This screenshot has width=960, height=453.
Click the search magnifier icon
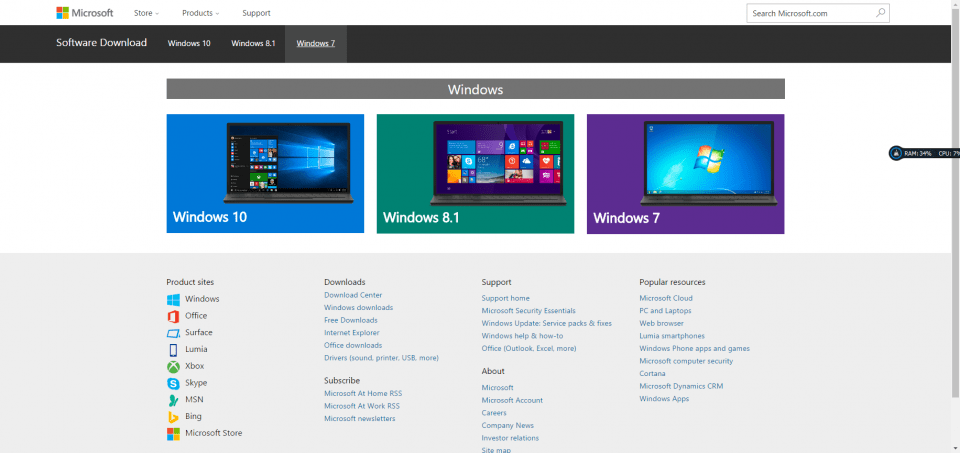coord(880,12)
